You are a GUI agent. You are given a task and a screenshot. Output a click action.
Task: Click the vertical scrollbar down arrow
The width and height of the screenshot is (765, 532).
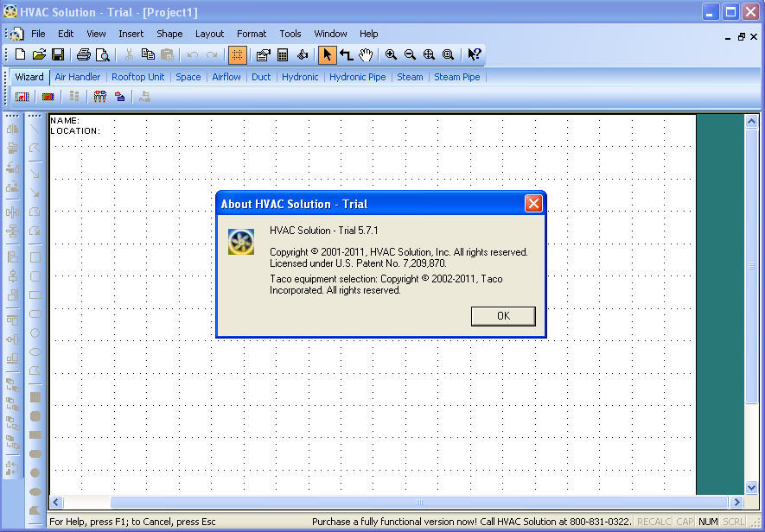pos(751,486)
